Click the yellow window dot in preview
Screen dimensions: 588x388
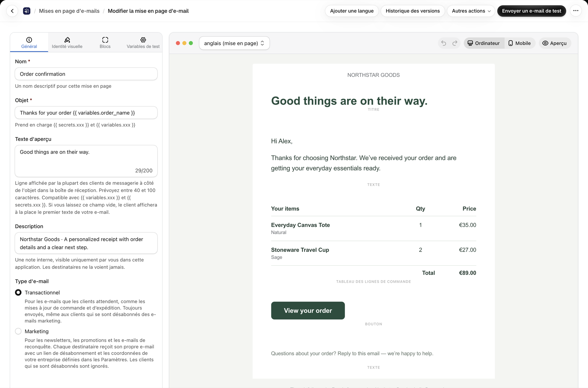(184, 43)
